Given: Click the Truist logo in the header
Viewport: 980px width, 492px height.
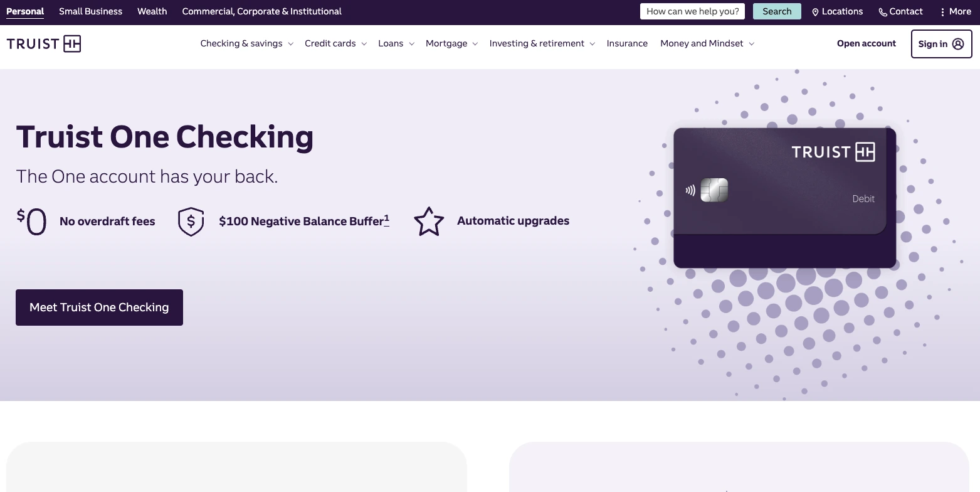Looking at the screenshot, I should [44, 43].
